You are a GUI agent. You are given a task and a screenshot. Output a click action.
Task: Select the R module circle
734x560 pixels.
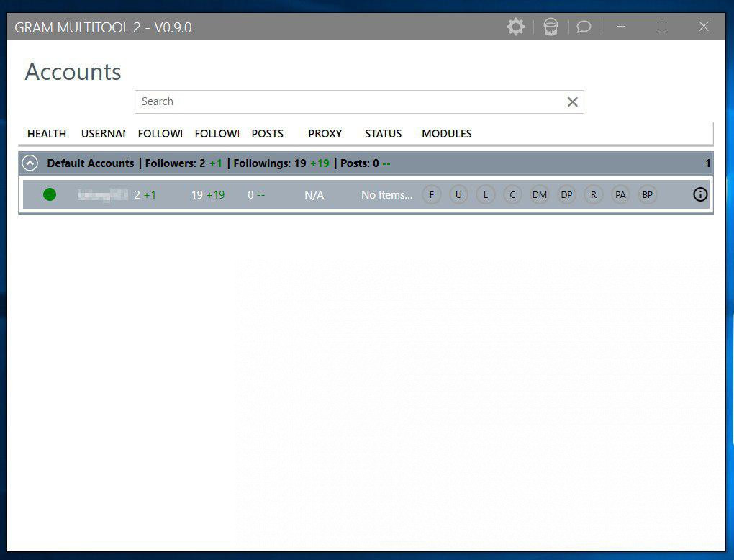[x=594, y=194]
